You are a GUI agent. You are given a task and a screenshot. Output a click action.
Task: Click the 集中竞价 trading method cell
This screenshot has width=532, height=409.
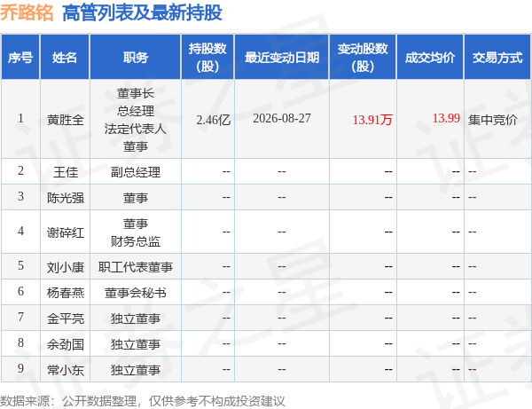(x=492, y=120)
